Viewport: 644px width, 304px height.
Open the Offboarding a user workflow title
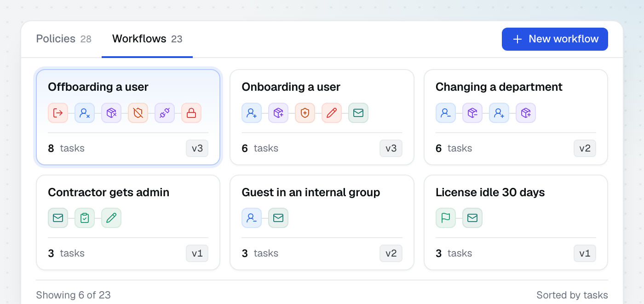coord(98,87)
